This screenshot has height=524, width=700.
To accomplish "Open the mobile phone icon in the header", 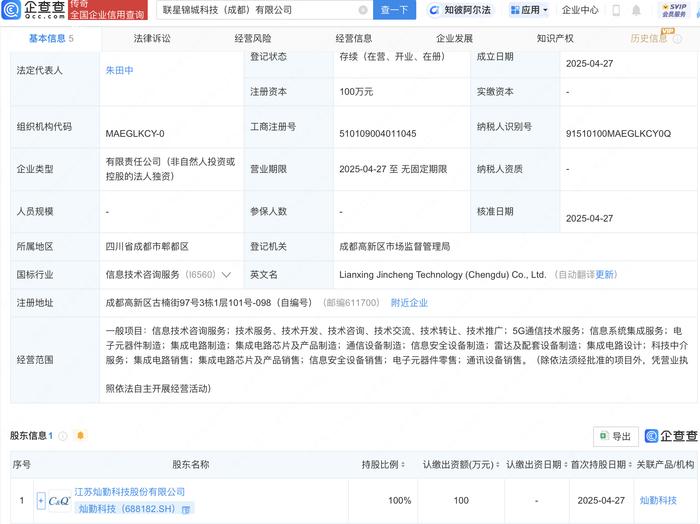I will click(616, 10).
